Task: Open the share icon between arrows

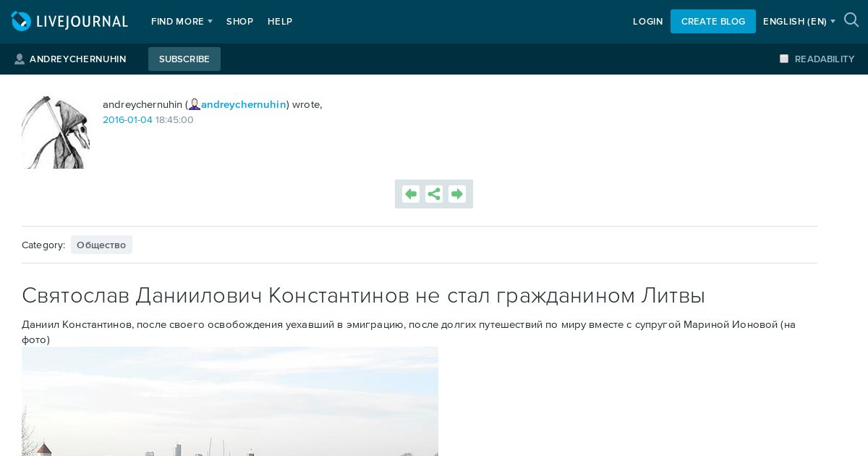Action: coord(434,194)
